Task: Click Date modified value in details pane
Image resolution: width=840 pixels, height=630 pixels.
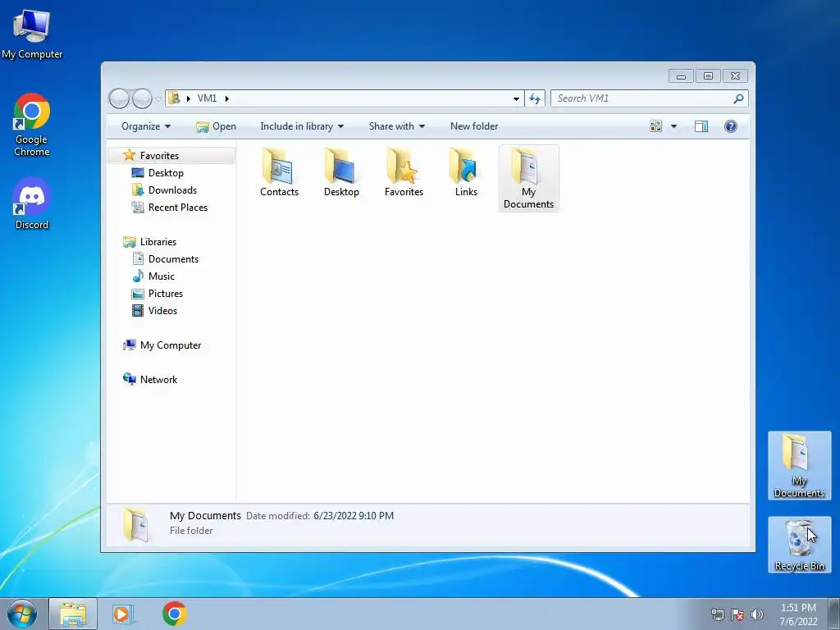Action: point(354,516)
